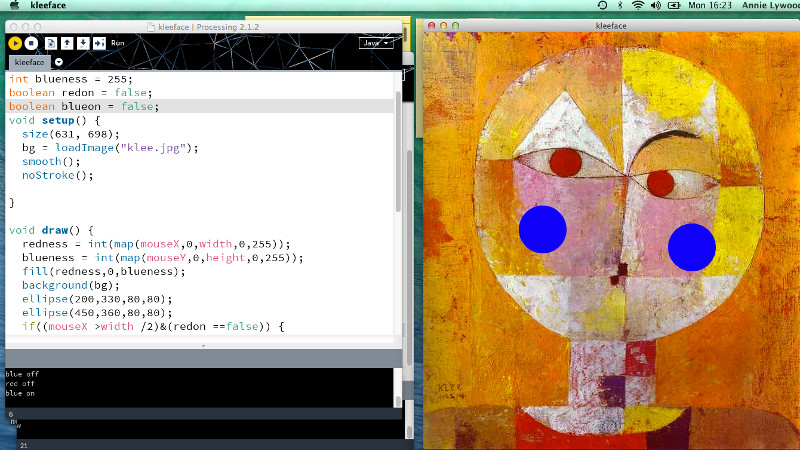Click the 'blue off' console output
This screenshot has width=800, height=450.
pyautogui.click(x=22, y=374)
